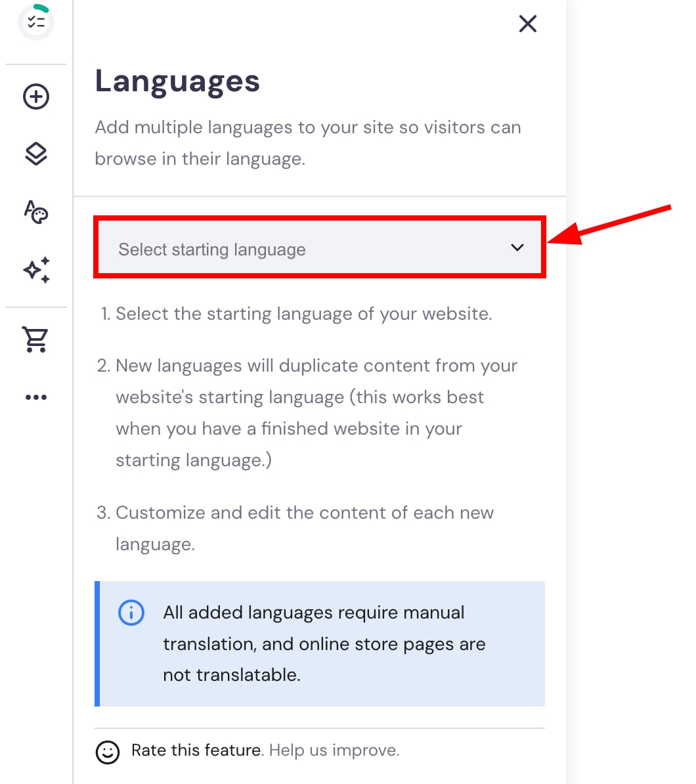Click the Rate this feature text
The height and width of the screenshot is (784, 696).
(x=196, y=750)
